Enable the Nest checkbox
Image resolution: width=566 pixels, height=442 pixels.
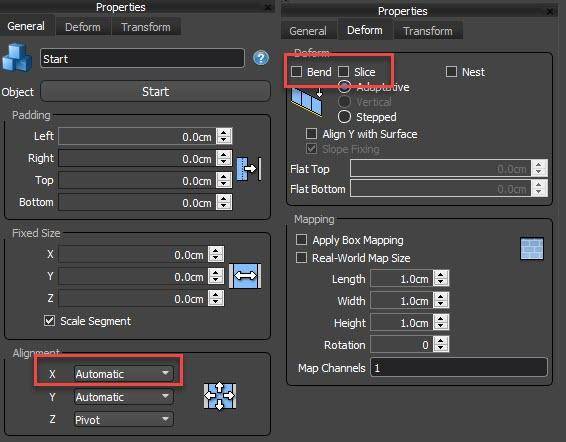[451, 72]
